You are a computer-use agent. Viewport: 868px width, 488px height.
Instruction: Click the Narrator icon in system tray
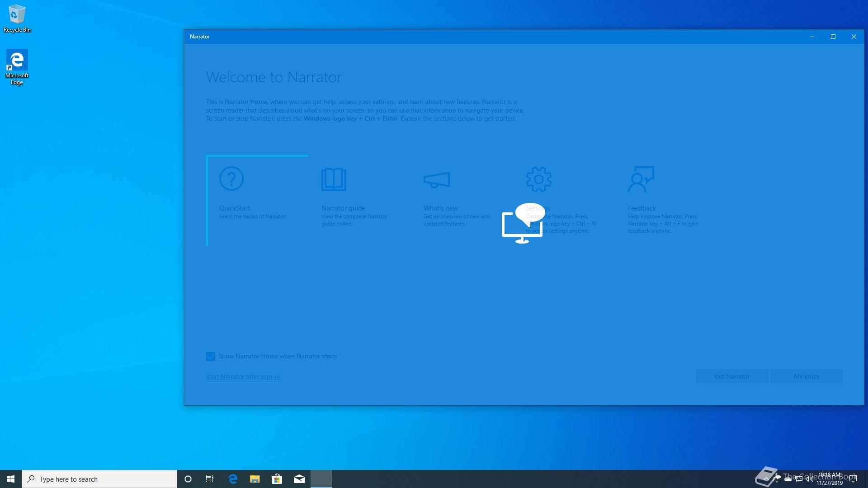[777, 479]
